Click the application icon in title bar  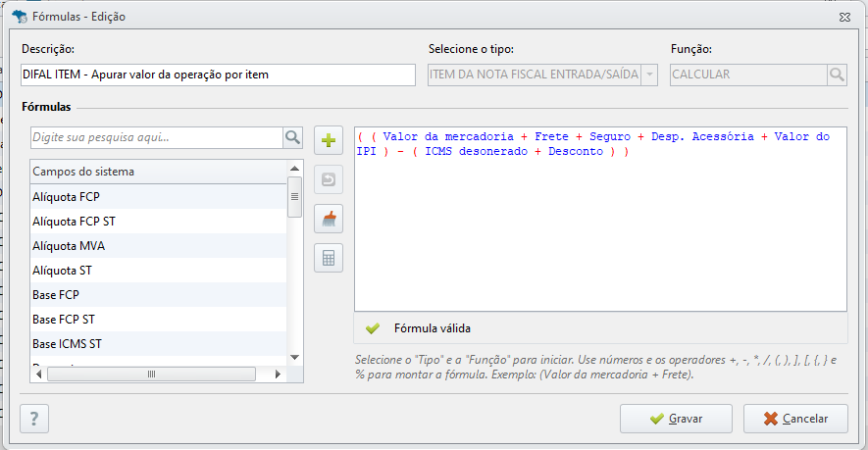(20, 17)
